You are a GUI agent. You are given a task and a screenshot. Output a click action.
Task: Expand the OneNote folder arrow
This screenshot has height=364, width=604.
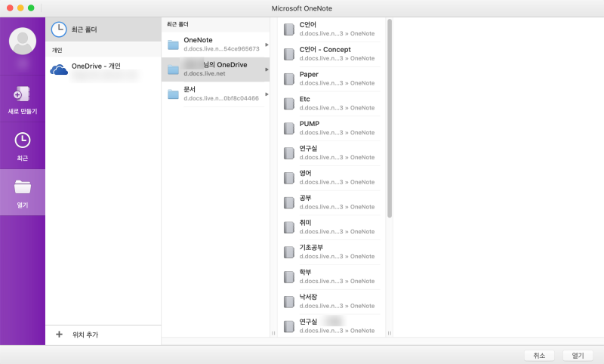(x=267, y=45)
